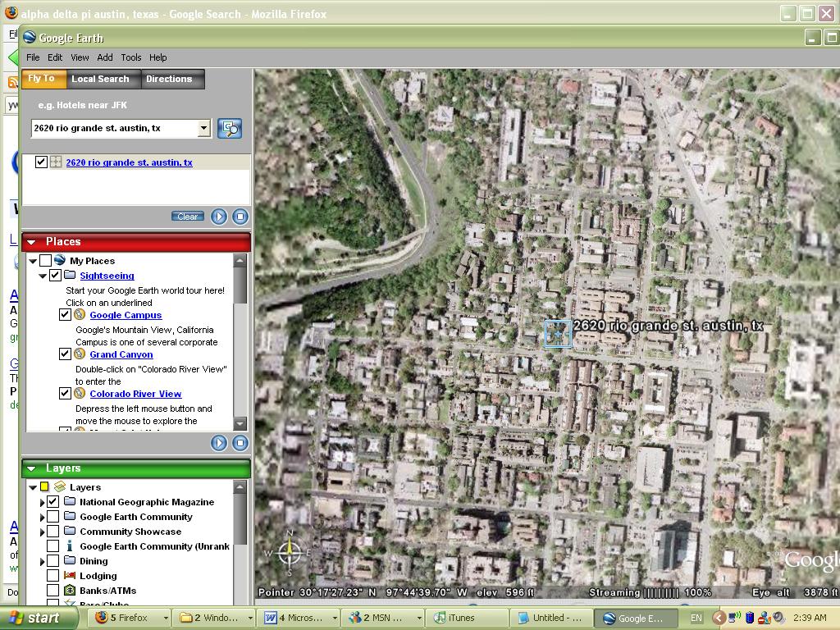Open the File menu
Viewport: 840px width, 630px height.
(x=33, y=57)
